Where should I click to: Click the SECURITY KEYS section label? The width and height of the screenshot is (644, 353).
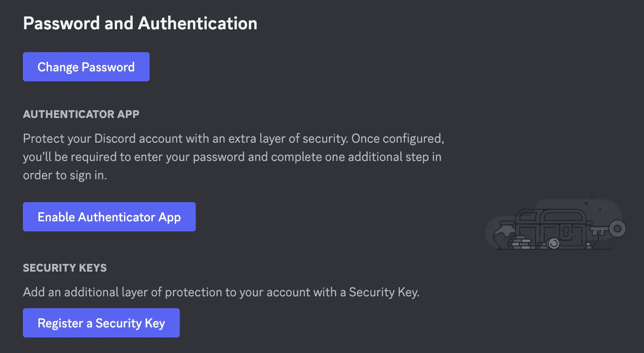pyautogui.click(x=64, y=268)
